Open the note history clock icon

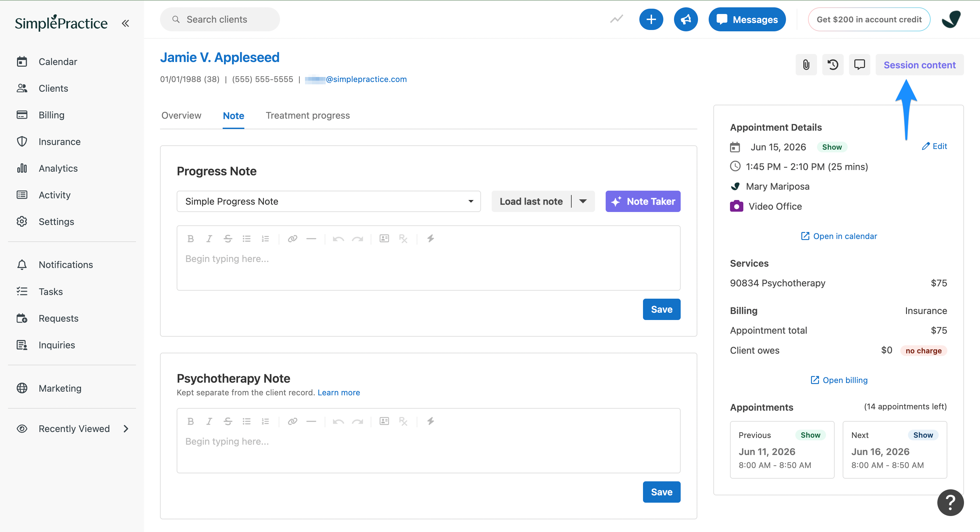[x=833, y=65]
